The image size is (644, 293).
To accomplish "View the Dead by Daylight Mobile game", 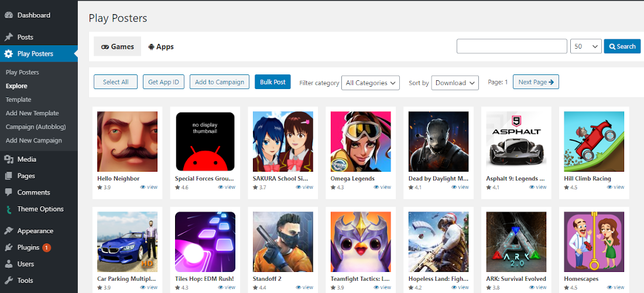I will click(460, 187).
